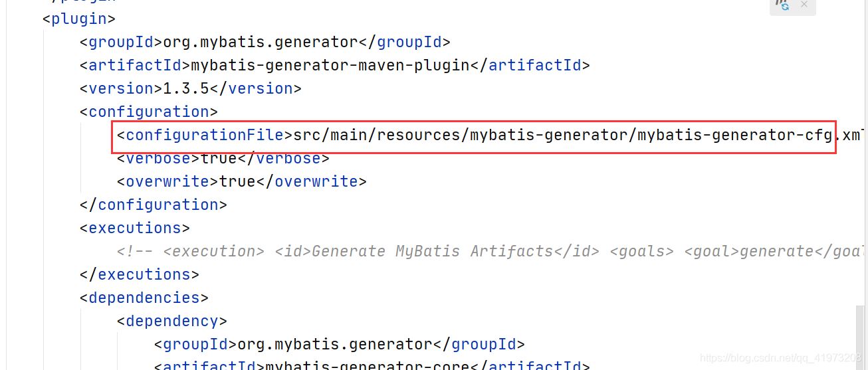Click org.mybatis.generator groupId value under <plugin>
Screen dimensions: 868x370
click(x=261, y=42)
